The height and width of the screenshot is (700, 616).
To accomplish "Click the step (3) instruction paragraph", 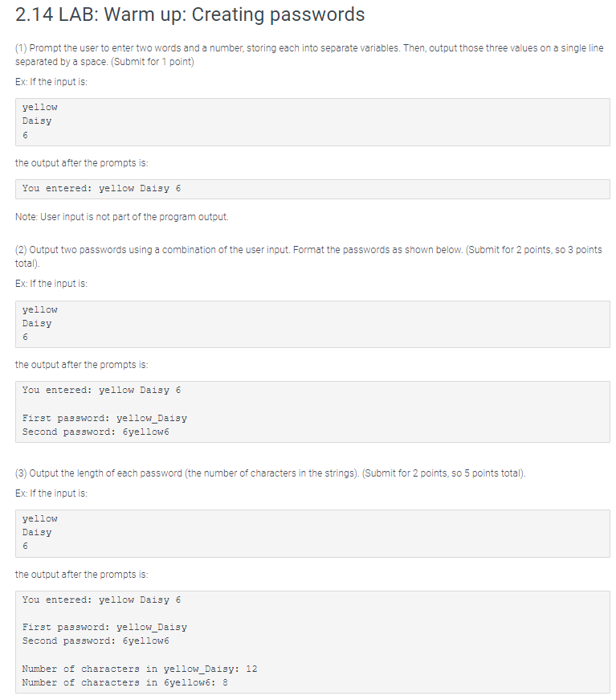I will click(x=271, y=473).
